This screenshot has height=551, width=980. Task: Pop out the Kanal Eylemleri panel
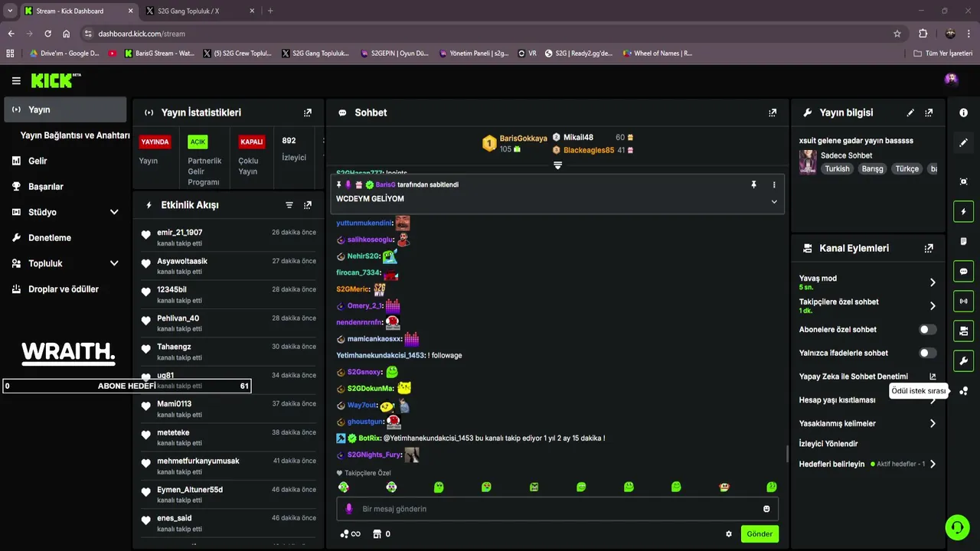[x=929, y=249]
